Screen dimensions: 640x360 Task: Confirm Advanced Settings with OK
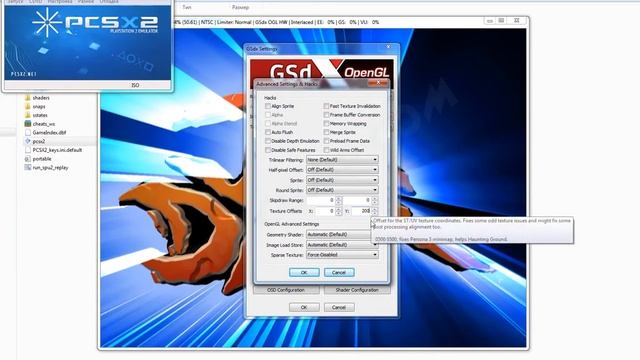click(x=304, y=272)
